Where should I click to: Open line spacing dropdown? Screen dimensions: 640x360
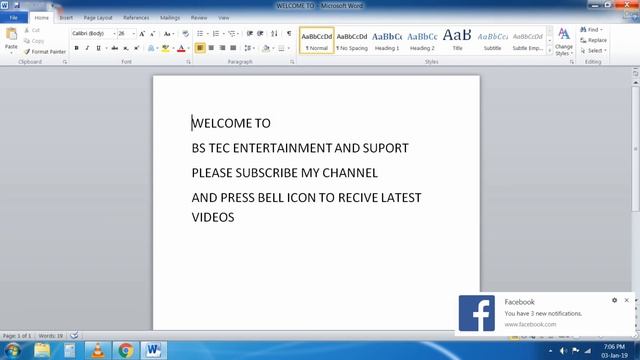point(249,48)
